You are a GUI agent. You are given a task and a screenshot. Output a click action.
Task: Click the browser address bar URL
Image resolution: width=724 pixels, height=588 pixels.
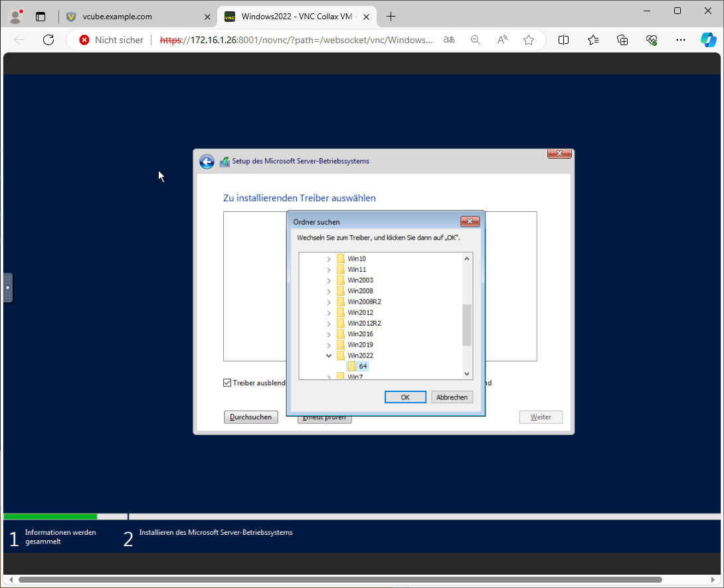pos(296,40)
